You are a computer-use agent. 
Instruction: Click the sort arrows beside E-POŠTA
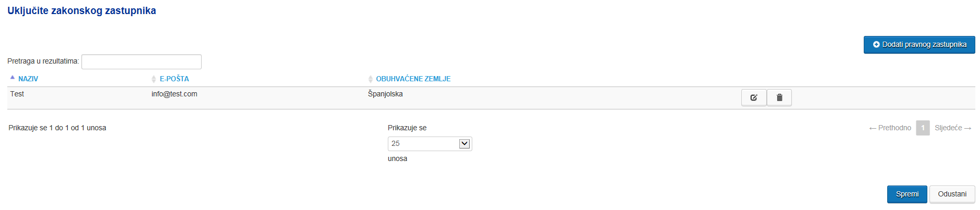[154, 79]
